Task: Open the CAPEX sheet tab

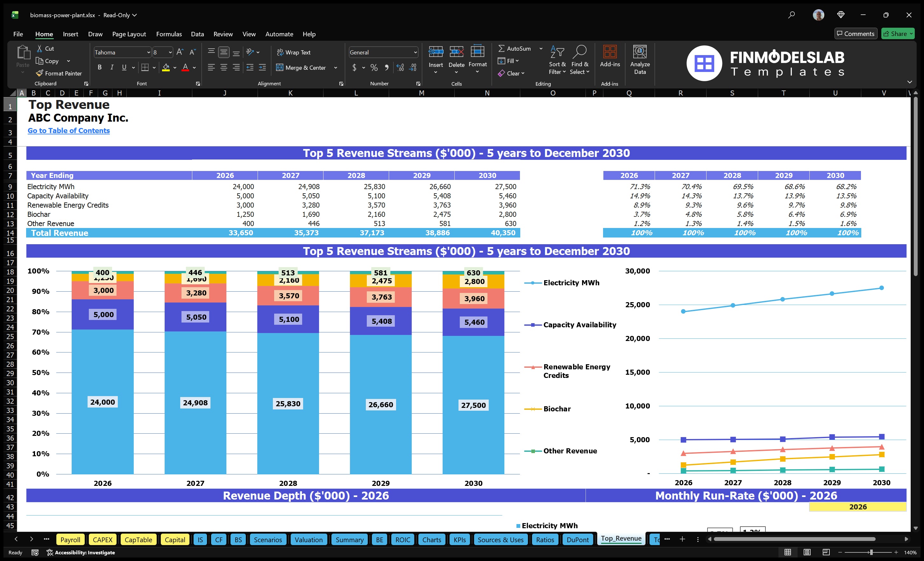Action: (x=103, y=539)
